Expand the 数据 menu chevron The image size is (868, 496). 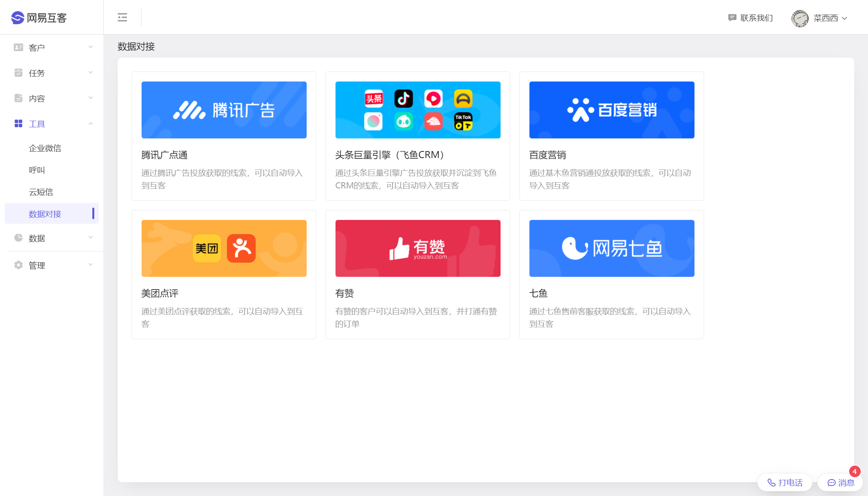91,237
